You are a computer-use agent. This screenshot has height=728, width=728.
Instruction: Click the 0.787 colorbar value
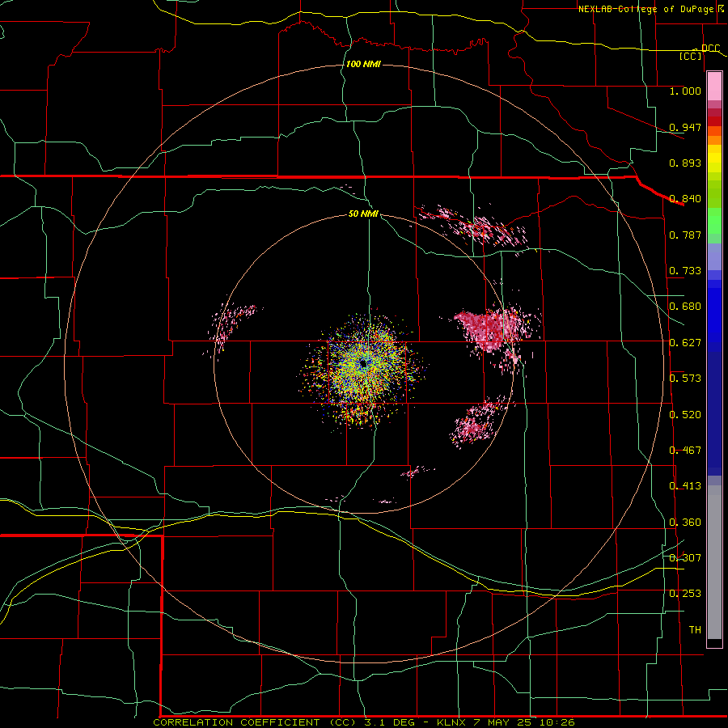685,235
